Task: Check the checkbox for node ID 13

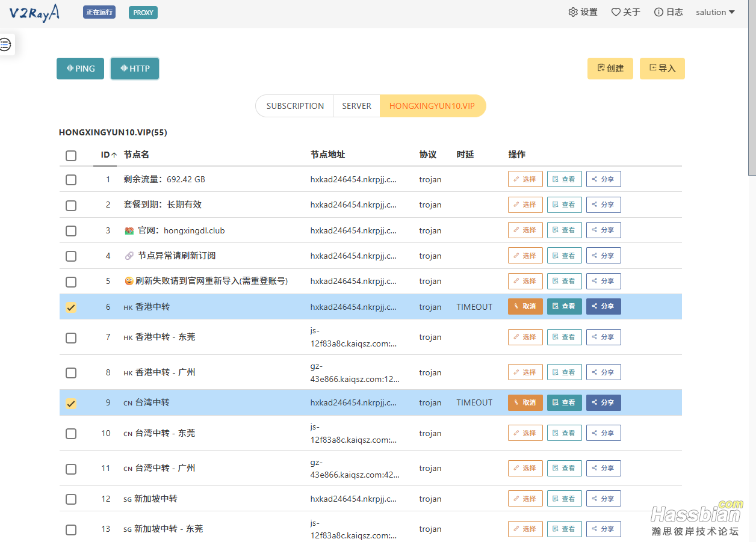Action: pos(71,530)
